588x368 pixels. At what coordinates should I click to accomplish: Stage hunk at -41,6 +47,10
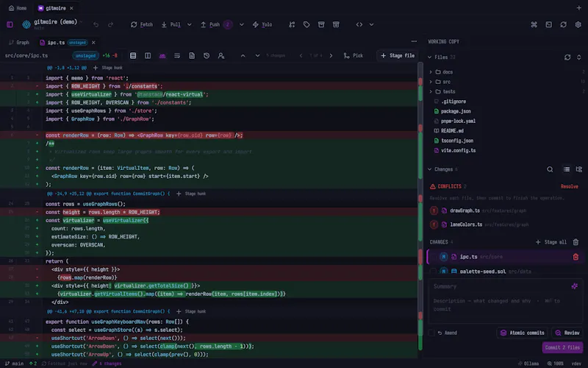point(191,311)
